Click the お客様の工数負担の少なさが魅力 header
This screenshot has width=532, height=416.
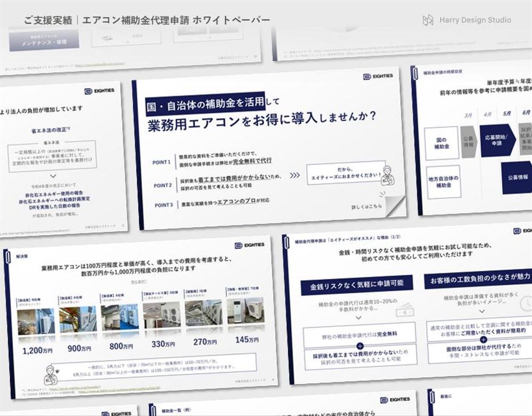[x=478, y=279]
